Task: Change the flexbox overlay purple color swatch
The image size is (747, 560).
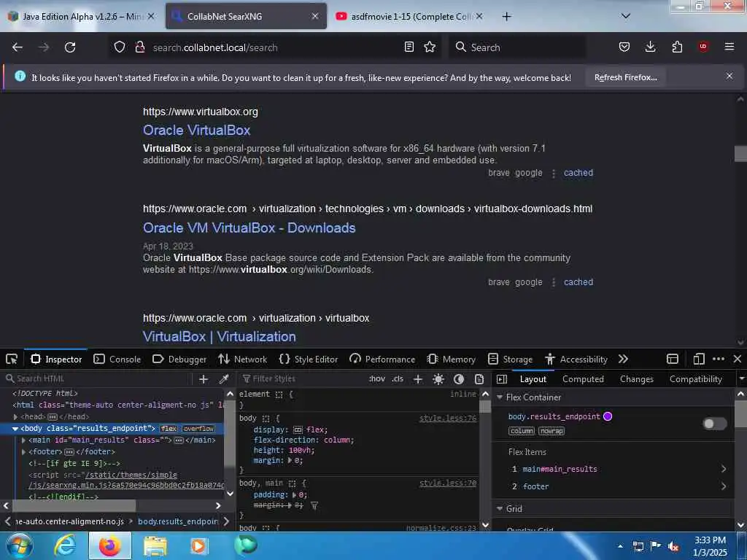Action: point(608,416)
